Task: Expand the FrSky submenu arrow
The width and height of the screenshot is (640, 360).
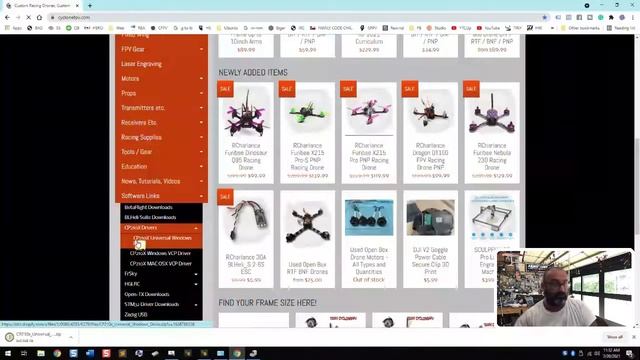Action: [x=196, y=274]
